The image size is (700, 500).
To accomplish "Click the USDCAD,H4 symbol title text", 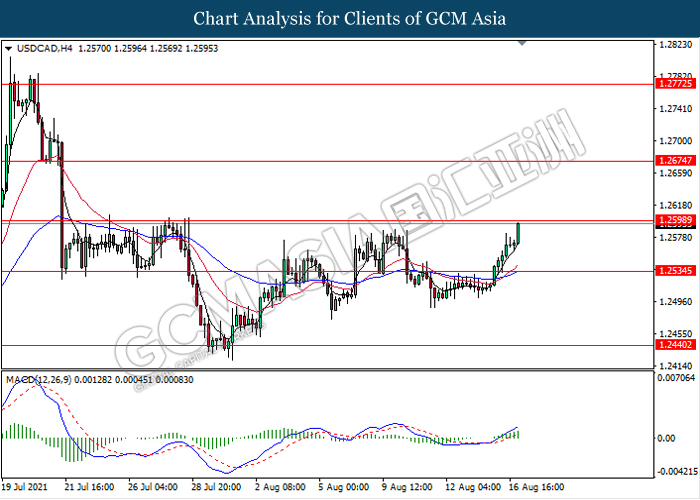I will pyautogui.click(x=44, y=48).
